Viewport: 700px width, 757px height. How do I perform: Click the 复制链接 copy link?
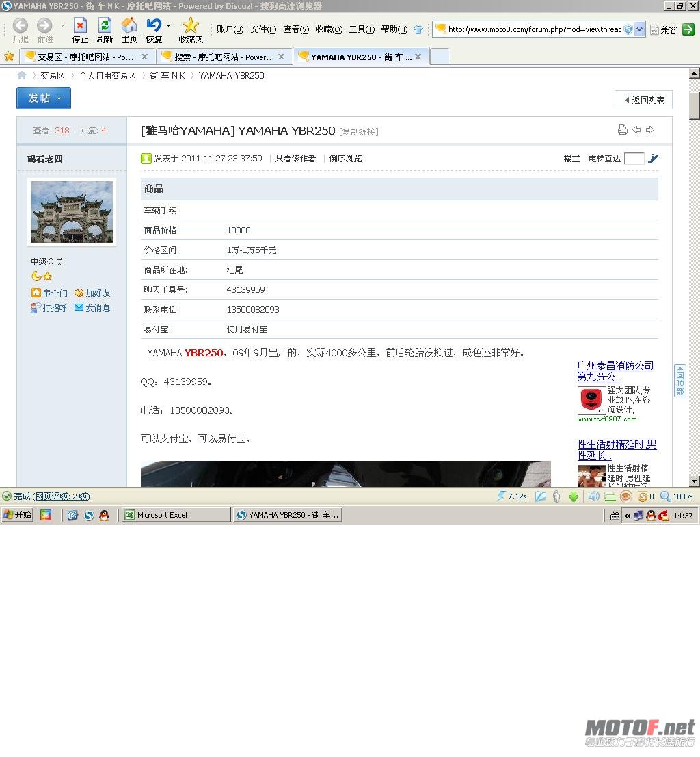(x=359, y=131)
